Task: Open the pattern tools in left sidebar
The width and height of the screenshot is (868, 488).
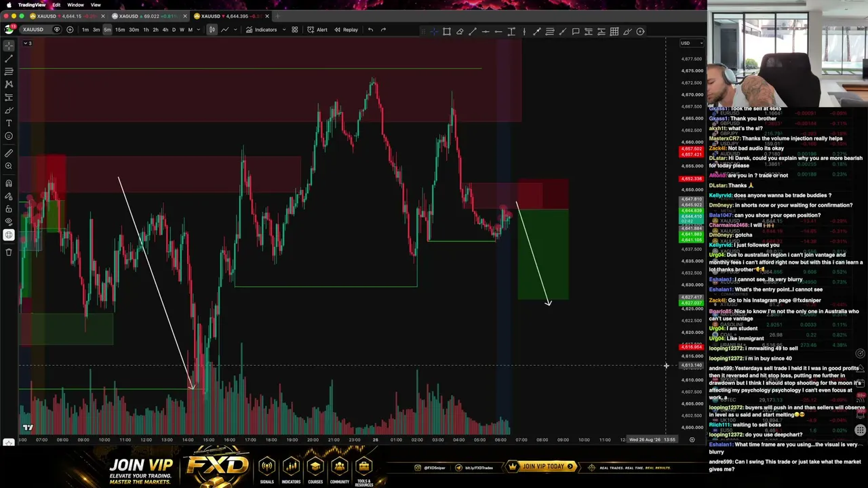Action: (x=9, y=84)
